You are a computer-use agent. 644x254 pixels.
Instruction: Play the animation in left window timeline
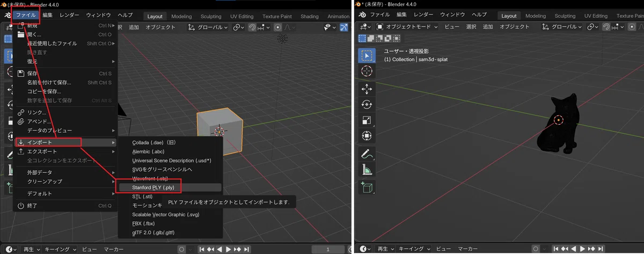229,249
